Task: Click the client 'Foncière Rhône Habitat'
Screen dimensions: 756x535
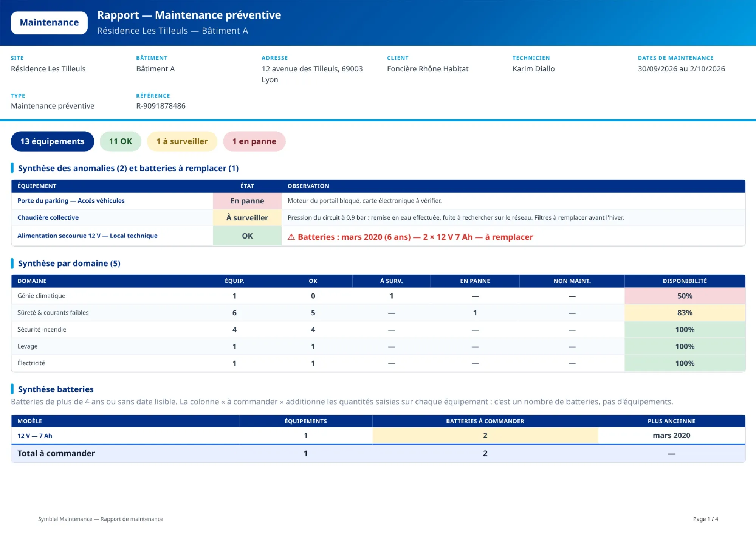Action: [x=428, y=69]
